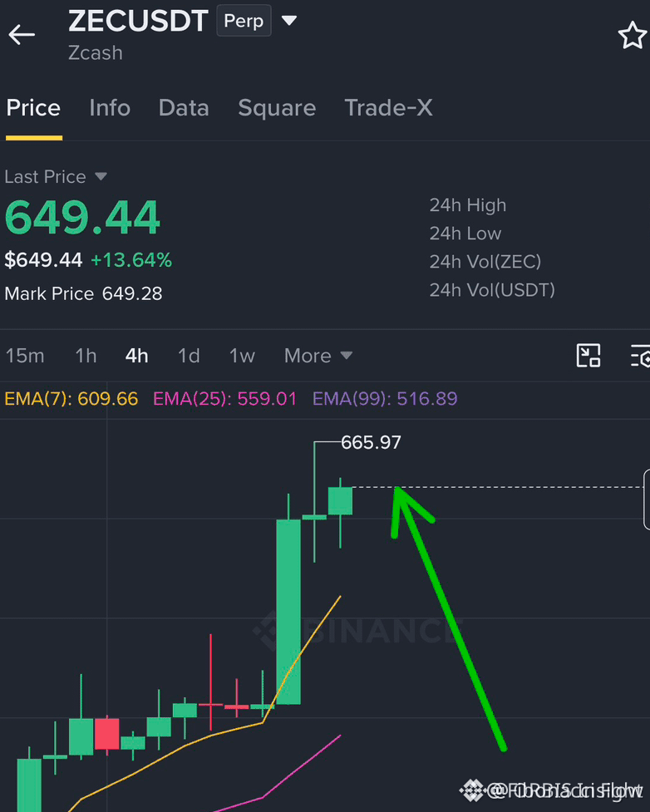Tap the tall green breakout candle
This screenshot has height=812, width=650.
click(x=288, y=612)
